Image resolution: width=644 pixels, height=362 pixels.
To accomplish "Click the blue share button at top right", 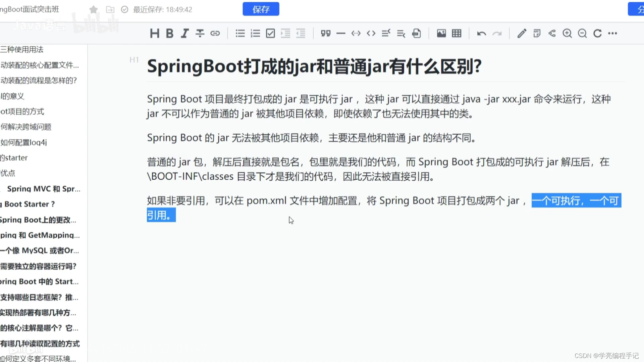I will (x=636, y=9).
